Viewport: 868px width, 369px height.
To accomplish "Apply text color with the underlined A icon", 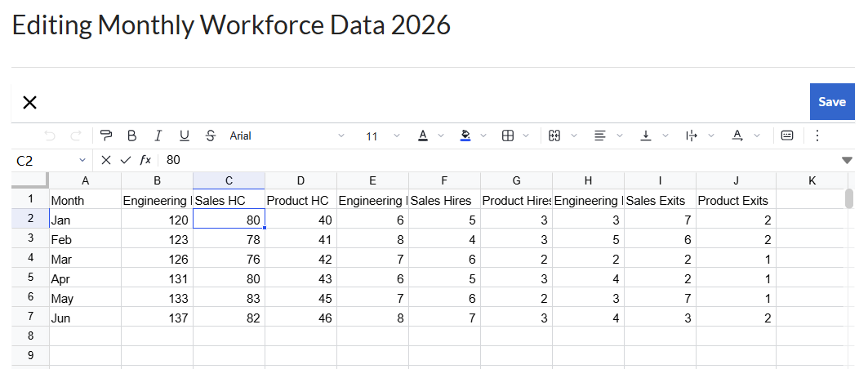I will click(x=423, y=136).
